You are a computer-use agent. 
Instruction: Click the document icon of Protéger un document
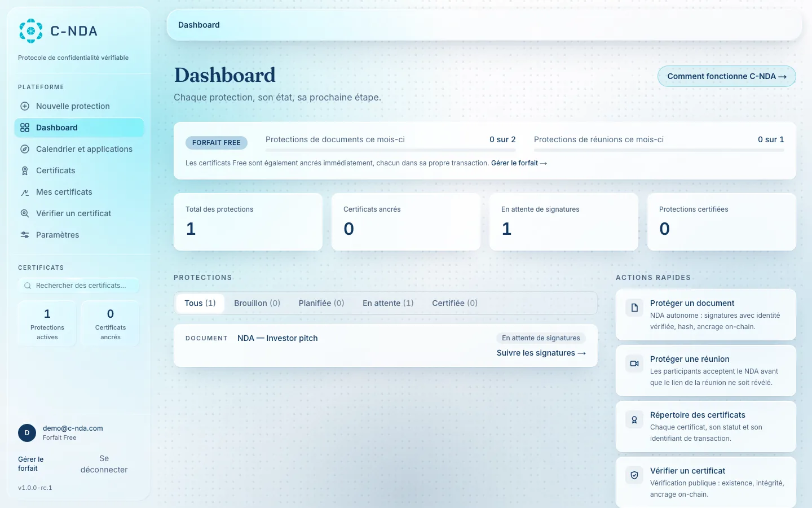coord(634,308)
